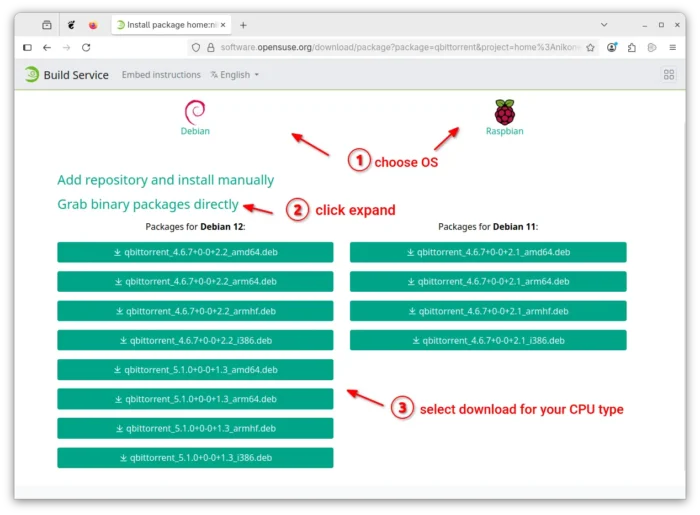Screen dimensions: 700x515
Task: Expand the list all tabs chevron
Action: [x=604, y=25]
